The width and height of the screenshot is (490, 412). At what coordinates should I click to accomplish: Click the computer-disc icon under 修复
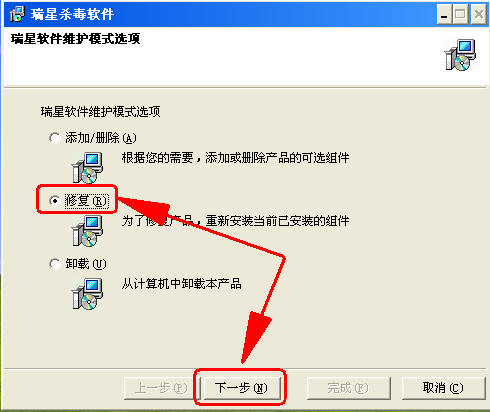[x=88, y=231]
